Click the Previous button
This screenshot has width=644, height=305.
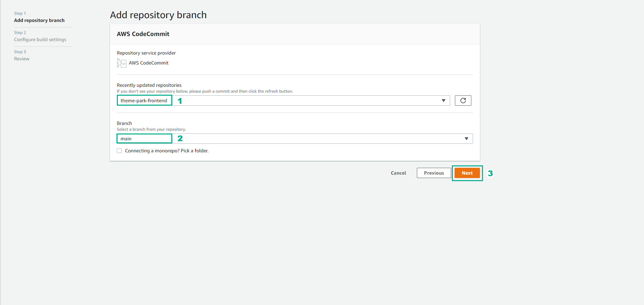click(x=434, y=173)
